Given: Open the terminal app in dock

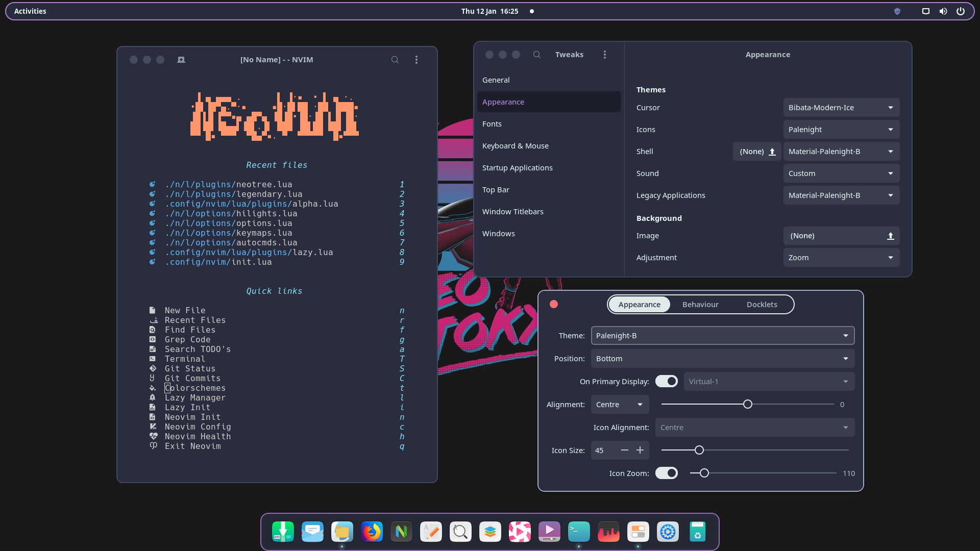Looking at the screenshot, I should click(579, 532).
